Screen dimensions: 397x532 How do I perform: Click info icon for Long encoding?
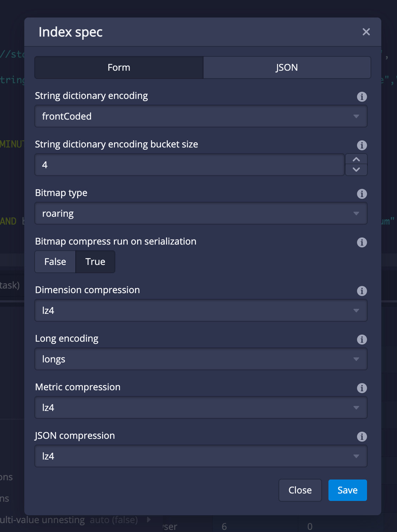click(x=362, y=340)
